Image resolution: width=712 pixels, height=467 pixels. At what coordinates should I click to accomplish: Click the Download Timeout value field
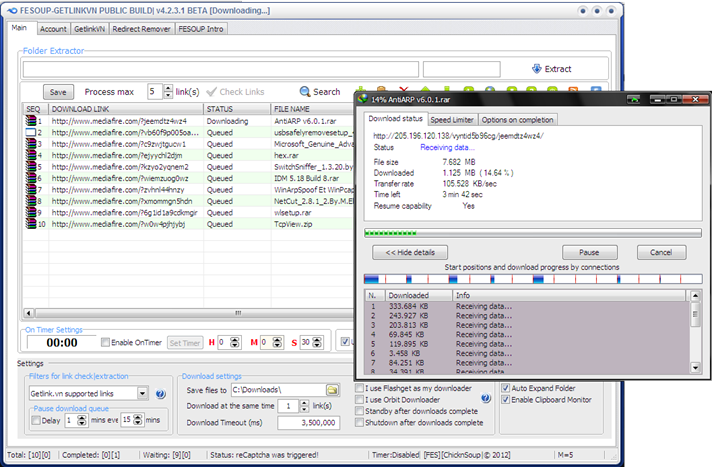coord(309,422)
